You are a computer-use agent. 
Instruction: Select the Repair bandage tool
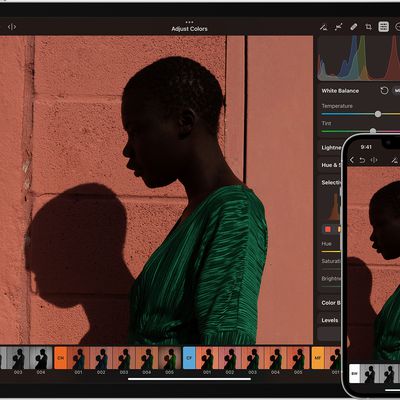[354, 27]
